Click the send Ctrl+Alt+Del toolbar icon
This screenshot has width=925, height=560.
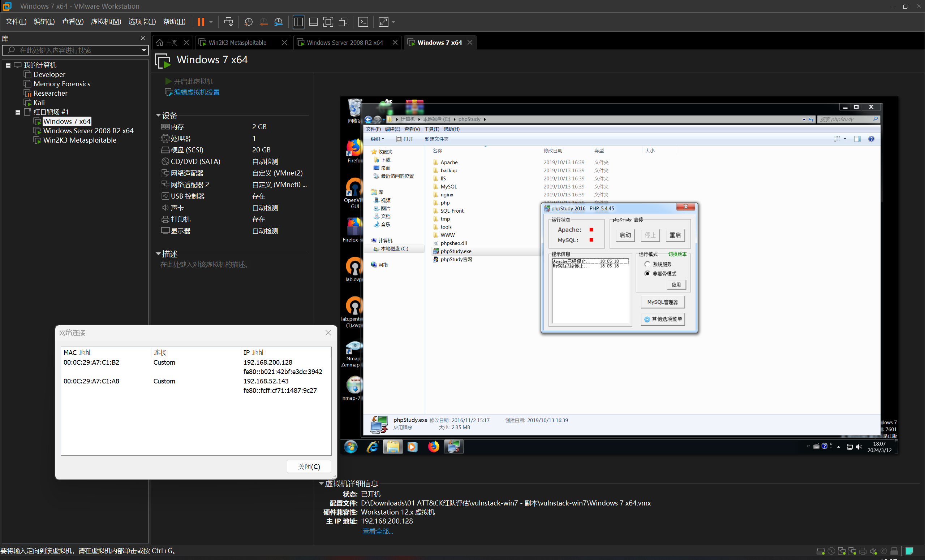click(x=228, y=22)
